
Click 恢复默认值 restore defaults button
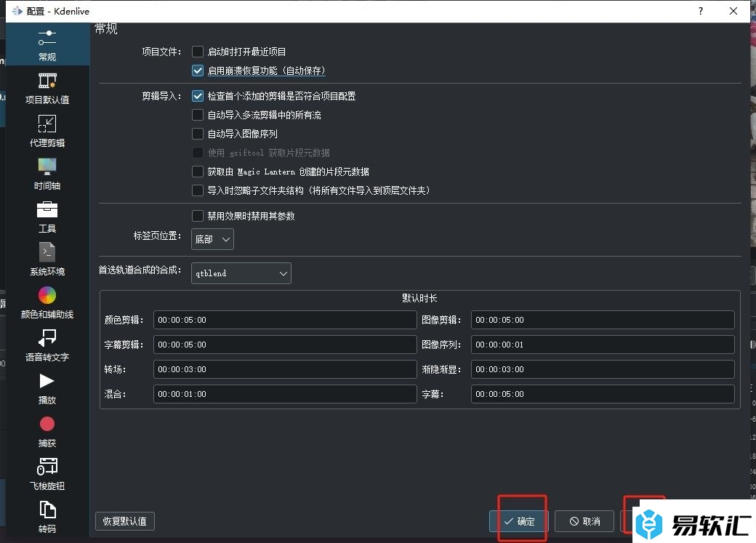click(x=125, y=521)
